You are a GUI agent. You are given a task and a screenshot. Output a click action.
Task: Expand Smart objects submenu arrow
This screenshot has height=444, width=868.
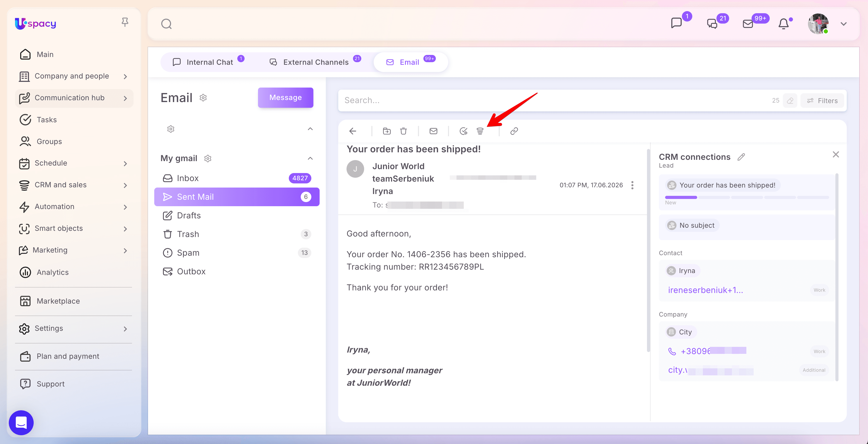click(125, 229)
